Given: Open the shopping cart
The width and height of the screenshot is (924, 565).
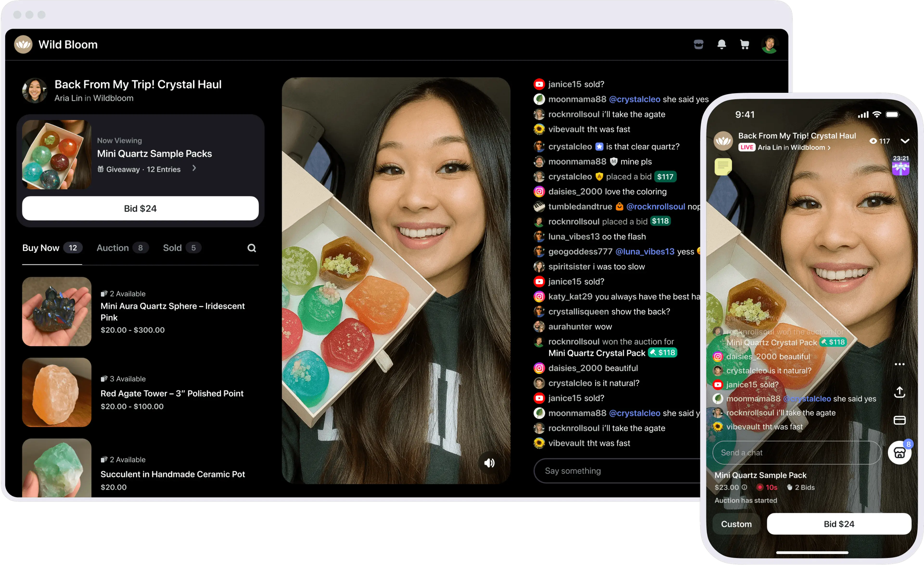Looking at the screenshot, I should 744,44.
